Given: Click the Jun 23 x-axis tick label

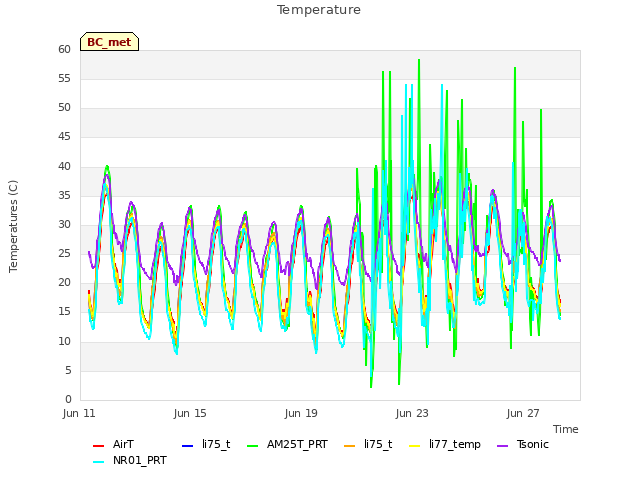Looking at the screenshot, I should (412, 413).
